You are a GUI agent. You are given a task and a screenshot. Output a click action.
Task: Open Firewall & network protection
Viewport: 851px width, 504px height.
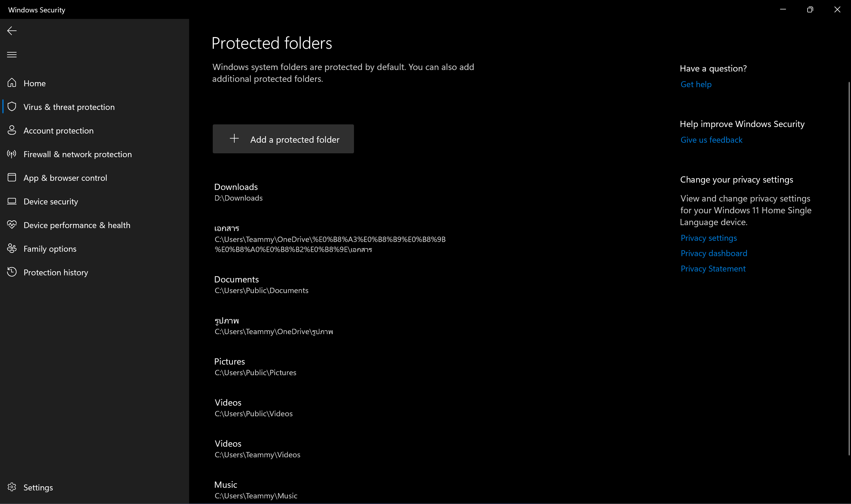click(78, 154)
